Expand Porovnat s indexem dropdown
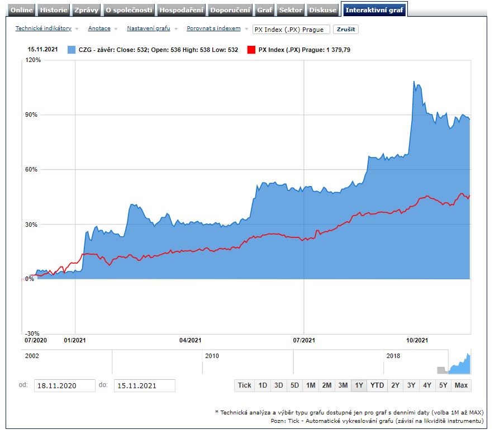Image resolution: width=504 pixels, height=434 pixels. (x=214, y=28)
